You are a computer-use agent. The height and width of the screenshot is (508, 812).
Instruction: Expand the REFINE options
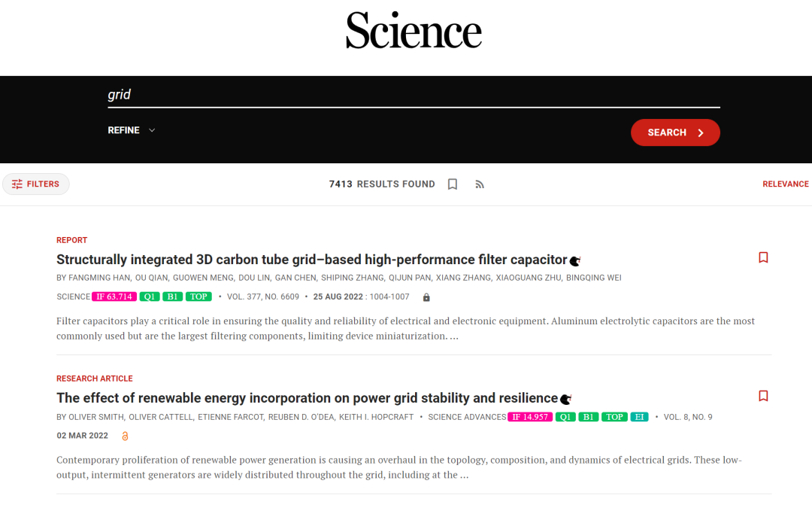pos(123,129)
